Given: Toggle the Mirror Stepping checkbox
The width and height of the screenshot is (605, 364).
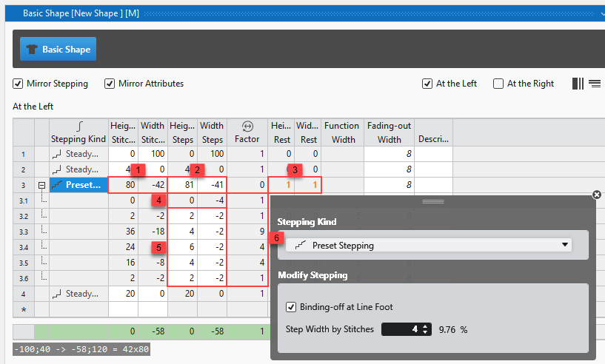Looking at the screenshot, I should (19, 84).
